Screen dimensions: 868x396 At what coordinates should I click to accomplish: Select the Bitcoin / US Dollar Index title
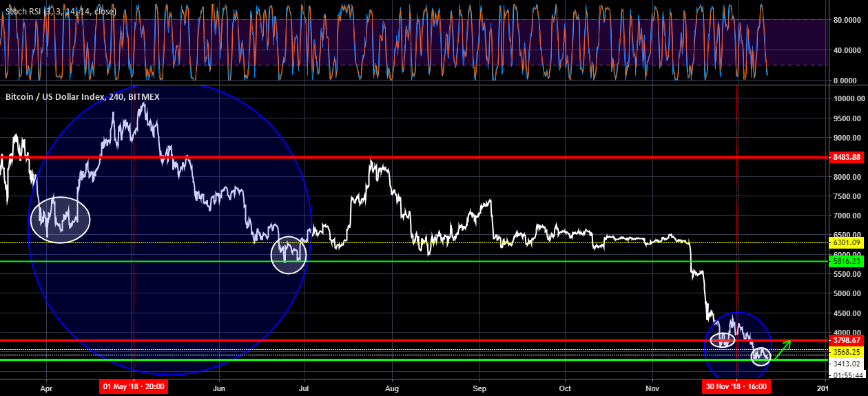[83, 97]
